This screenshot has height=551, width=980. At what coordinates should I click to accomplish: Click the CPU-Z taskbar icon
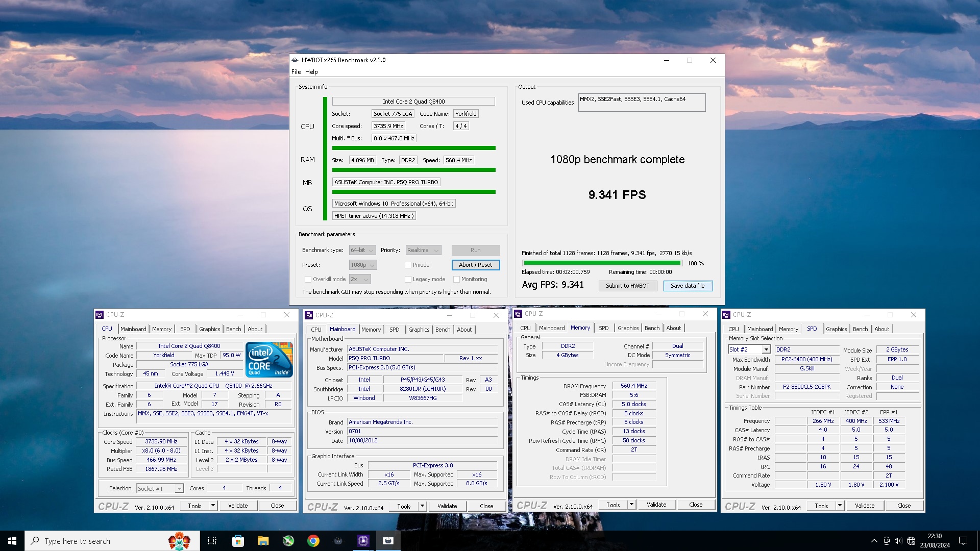363,541
